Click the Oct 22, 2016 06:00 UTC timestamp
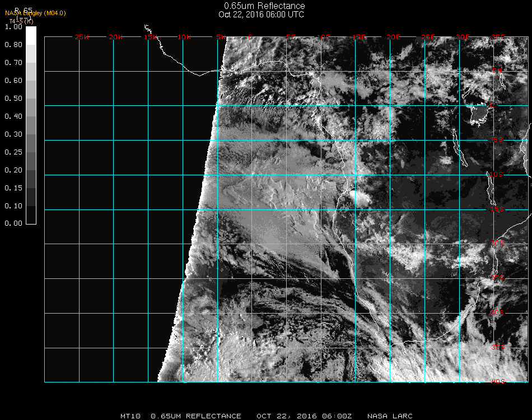The width and height of the screenshot is (532, 420). [261, 15]
